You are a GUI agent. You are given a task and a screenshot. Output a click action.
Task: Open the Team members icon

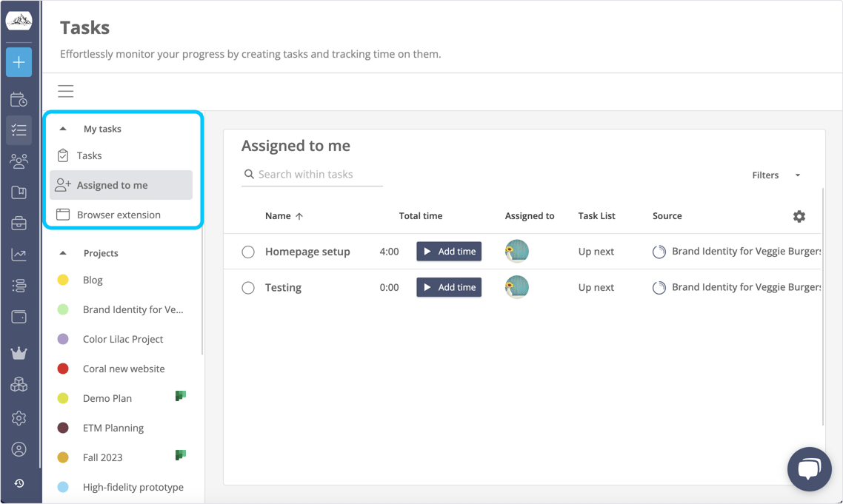tap(19, 161)
